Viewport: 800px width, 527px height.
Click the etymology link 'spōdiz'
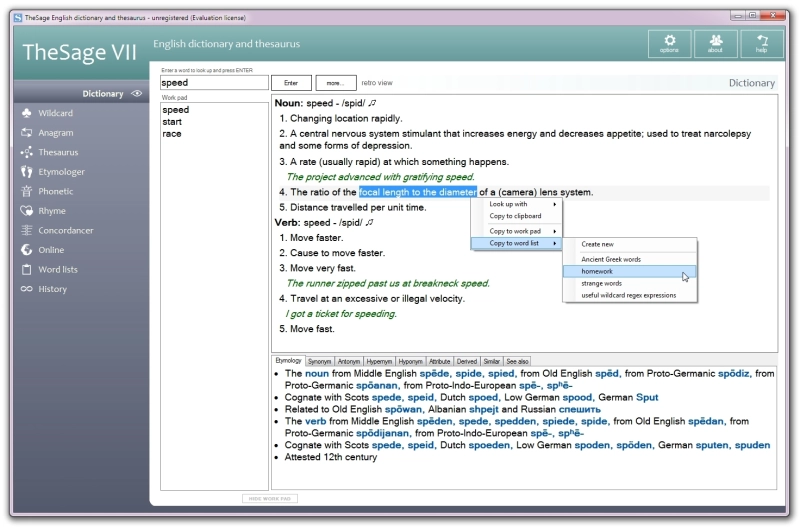(734, 373)
